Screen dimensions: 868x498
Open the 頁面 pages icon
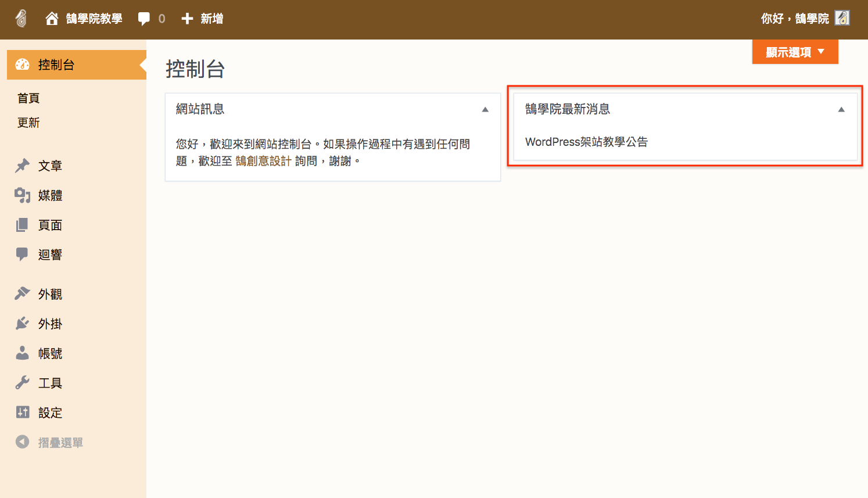click(x=22, y=225)
